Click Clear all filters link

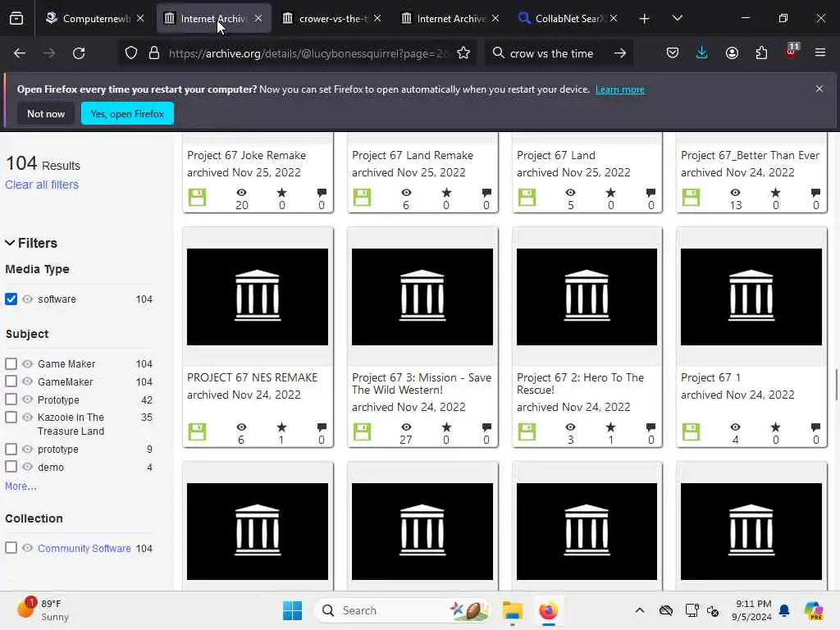42,185
